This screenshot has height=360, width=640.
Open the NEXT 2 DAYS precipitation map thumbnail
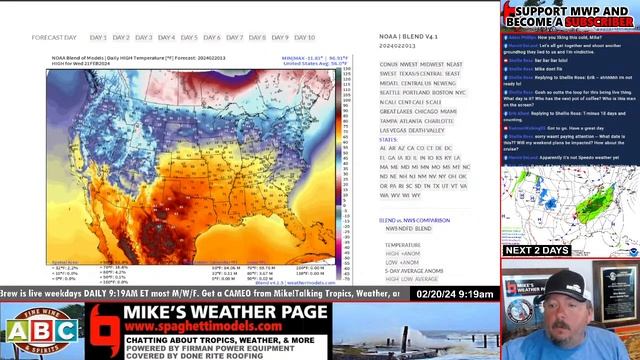pos(570,211)
